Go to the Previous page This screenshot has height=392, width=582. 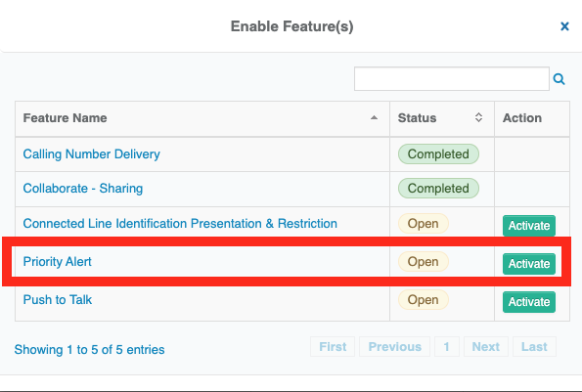pyautogui.click(x=394, y=347)
